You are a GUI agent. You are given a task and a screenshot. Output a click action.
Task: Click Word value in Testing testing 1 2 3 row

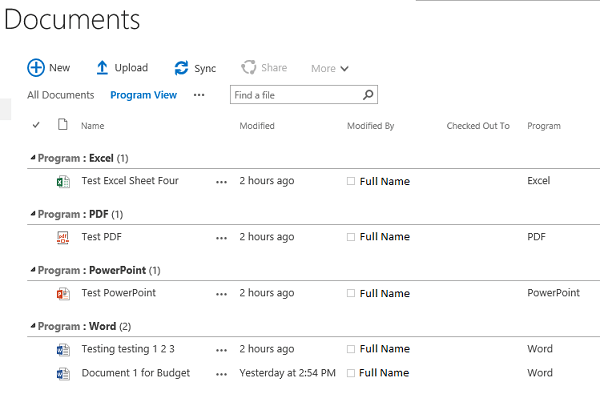coord(540,349)
